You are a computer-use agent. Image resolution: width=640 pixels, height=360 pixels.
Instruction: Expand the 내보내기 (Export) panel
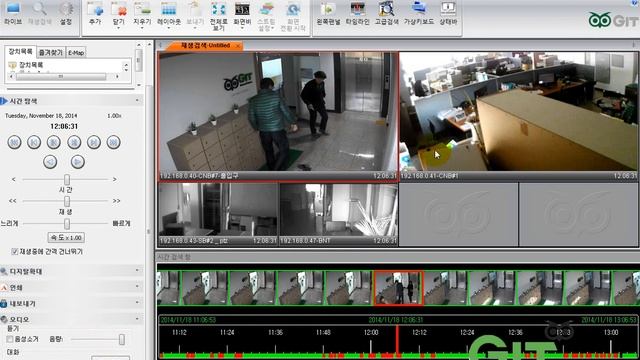click(x=137, y=303)
